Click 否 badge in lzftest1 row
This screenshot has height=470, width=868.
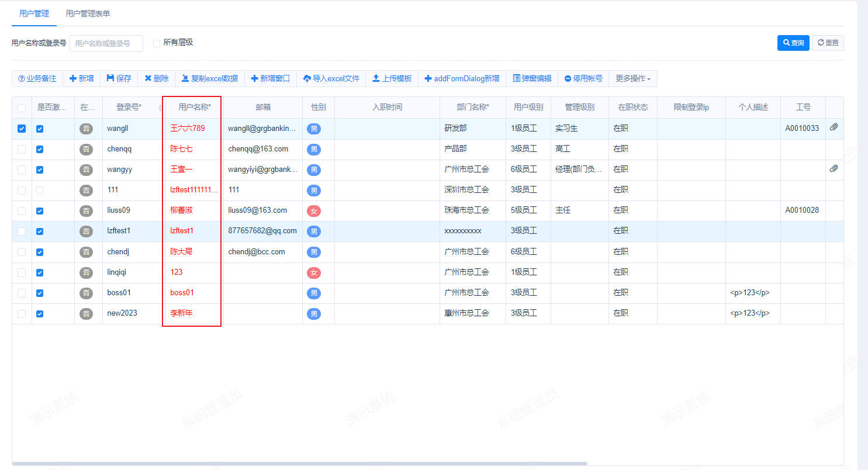(87, 231)
